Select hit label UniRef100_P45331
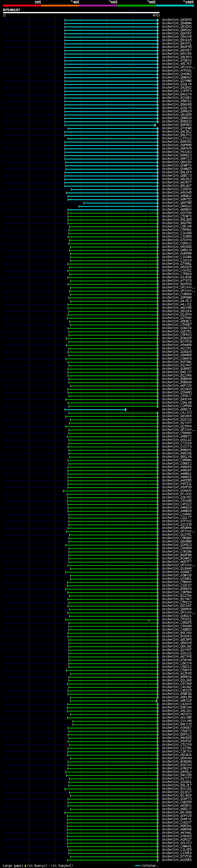 point(177,484)
